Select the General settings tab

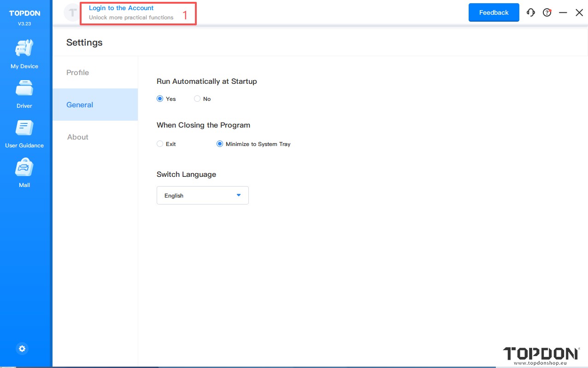80,105
